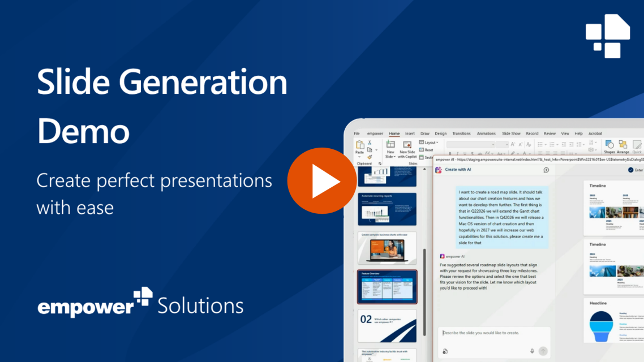Switch to the Record tab
The image size is (644, 362).
532,133
